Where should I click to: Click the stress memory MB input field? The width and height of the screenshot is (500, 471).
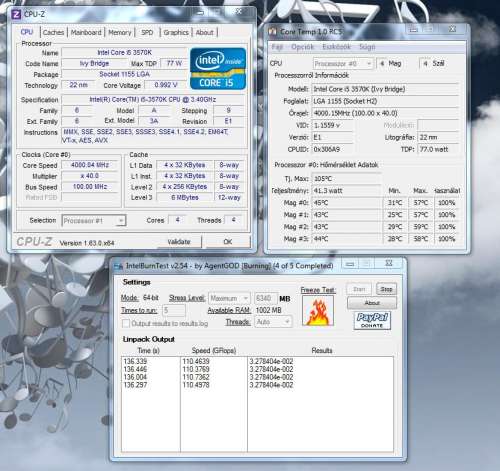(x=265, y=298)
